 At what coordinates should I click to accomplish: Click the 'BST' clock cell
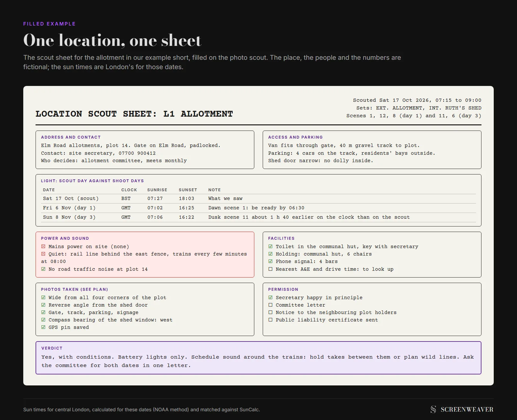pyautogui.click(x=126, y=199)
